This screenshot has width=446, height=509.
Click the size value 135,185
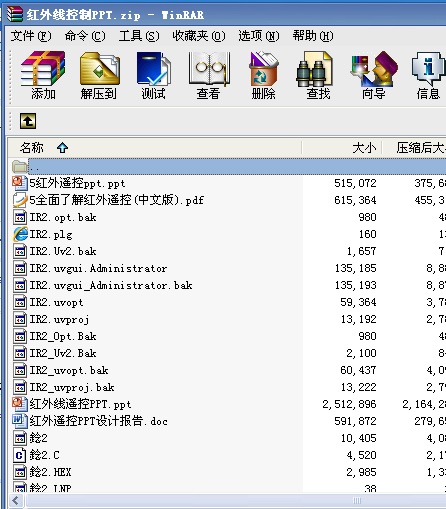(355, 268)
